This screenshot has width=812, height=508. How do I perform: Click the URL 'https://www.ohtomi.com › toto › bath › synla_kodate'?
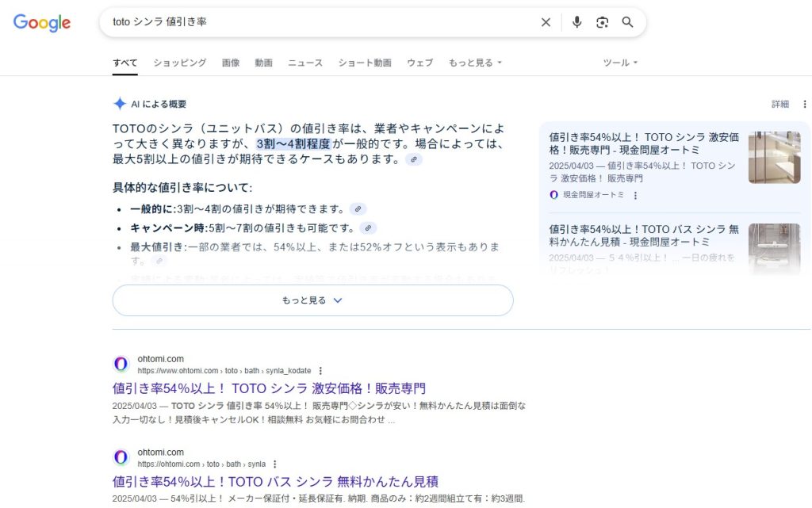click(x=224, y=371)
